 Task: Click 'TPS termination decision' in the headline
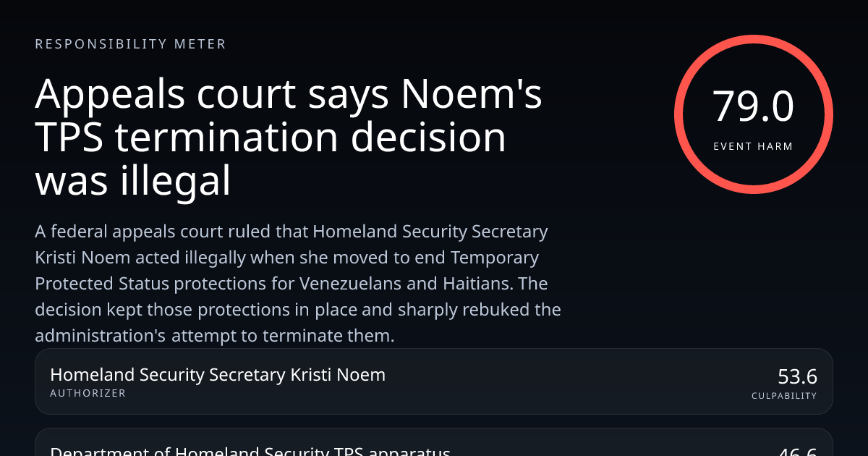pyautogui.click(x=271, y=138)
